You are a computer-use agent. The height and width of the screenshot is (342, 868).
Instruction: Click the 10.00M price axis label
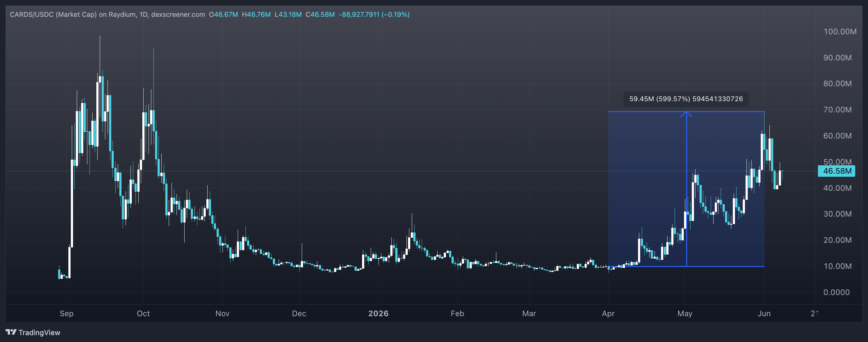coord(837,266)
